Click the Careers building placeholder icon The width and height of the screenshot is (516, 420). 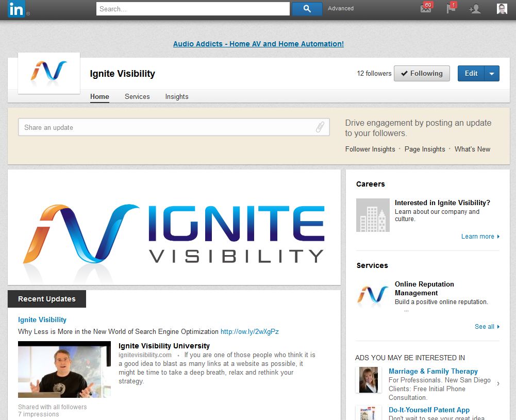pos(373,215)
